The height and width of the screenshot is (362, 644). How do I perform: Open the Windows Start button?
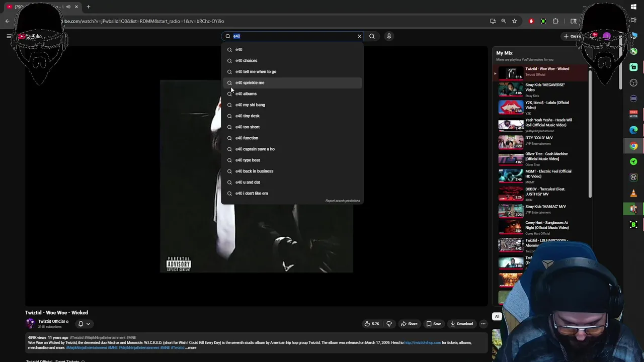click(633, 7)
